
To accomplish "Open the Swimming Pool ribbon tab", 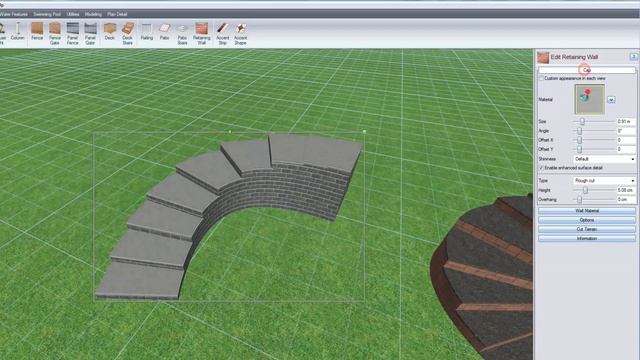I will point(47,14).
